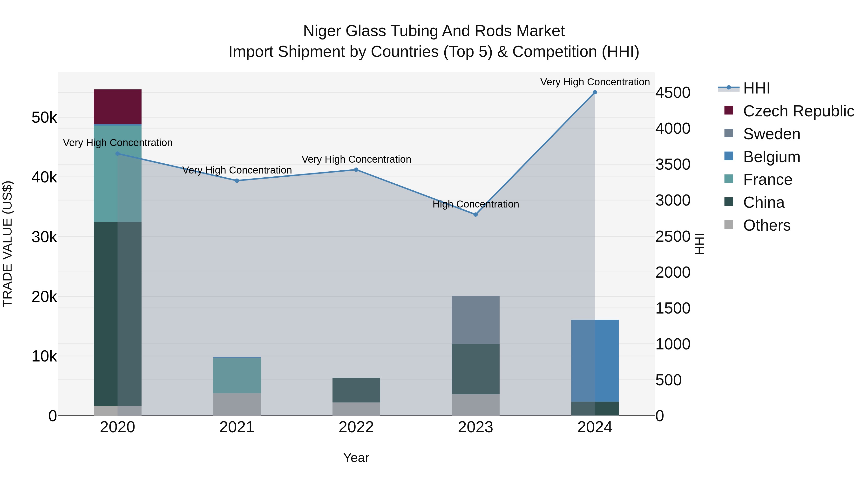Select Sweden segment in 2023 bar
The image size is (868, 488).
(x=475, y=320)
